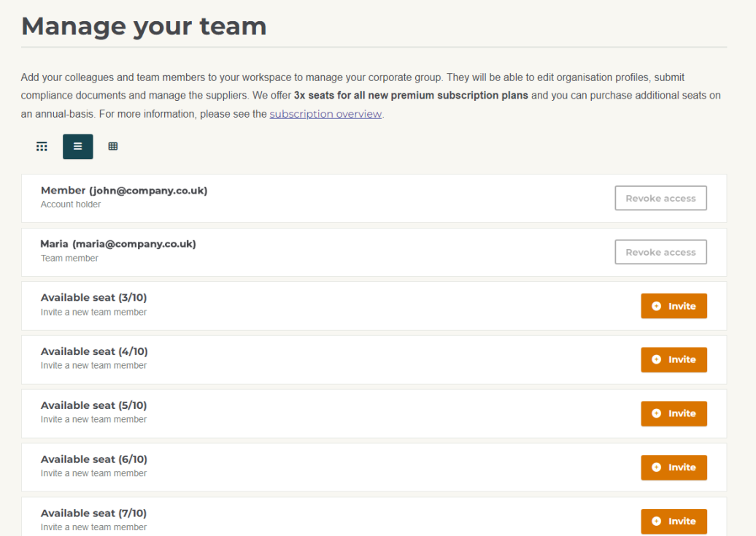Switch to the grid view icon
The image size is (756, 536).
point(42,147)
